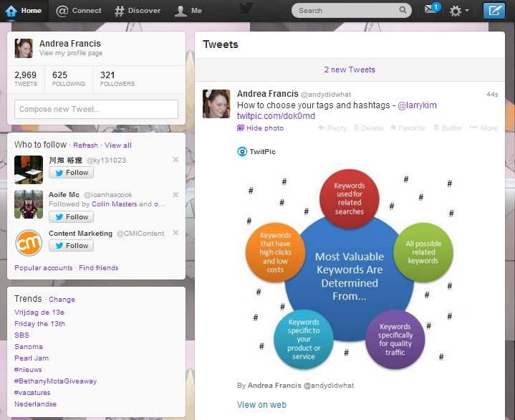The image size is (515, 420).
Task: Open trend Pearl Jam
Action: coord(32,358)
